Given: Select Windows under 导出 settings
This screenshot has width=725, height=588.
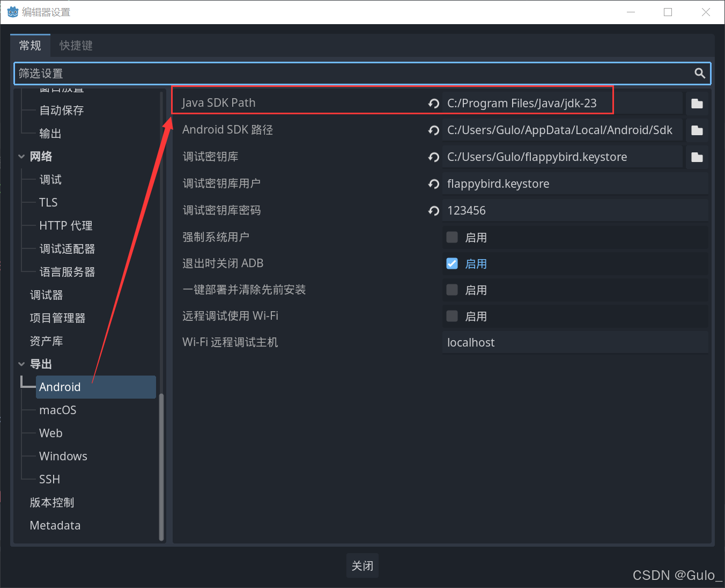Looking at the screenshot, I should click(x=63, y=456).
